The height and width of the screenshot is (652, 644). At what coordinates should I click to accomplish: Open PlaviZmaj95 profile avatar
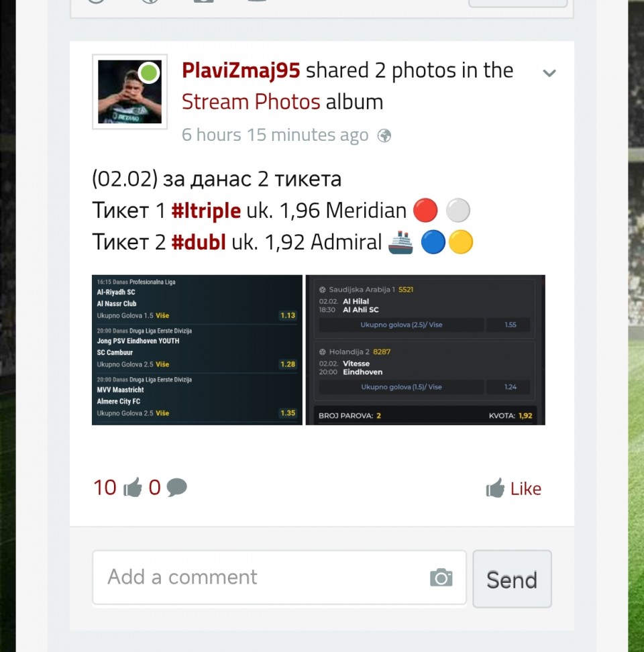click(129, 91)
